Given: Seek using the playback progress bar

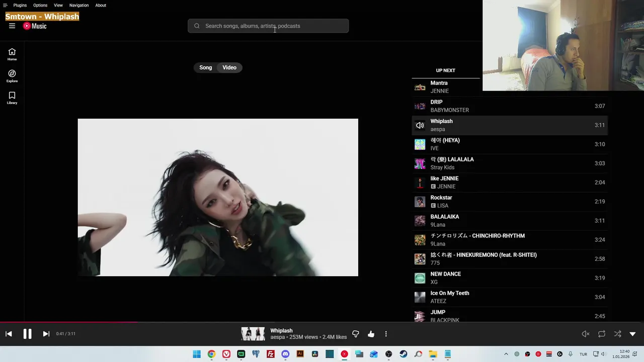Looking at the screenshot, I should (322, 322).
